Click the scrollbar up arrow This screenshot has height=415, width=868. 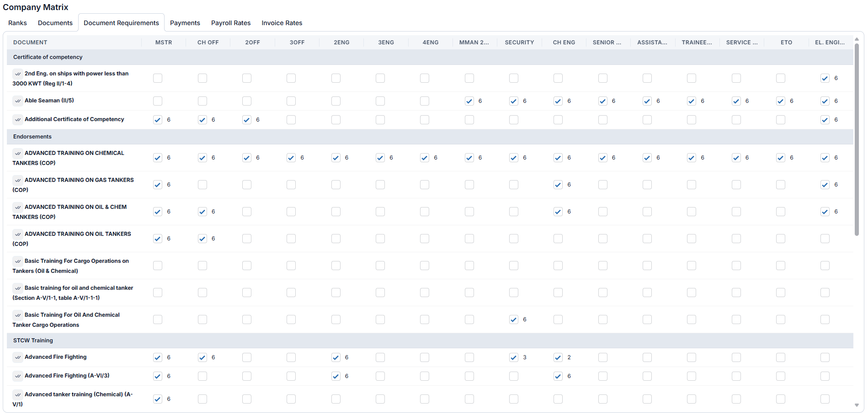pyautogui.click(x=857, y=39)
